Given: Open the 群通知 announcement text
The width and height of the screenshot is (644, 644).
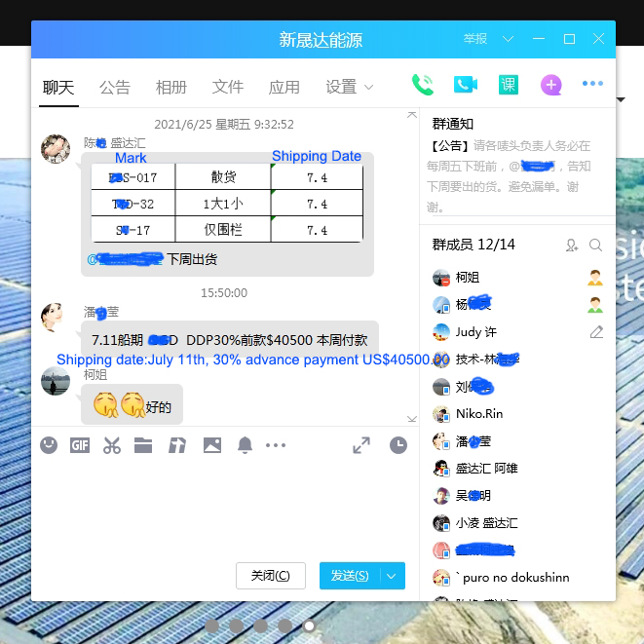Looking at the screenshot, I should [x=510, y=176].
